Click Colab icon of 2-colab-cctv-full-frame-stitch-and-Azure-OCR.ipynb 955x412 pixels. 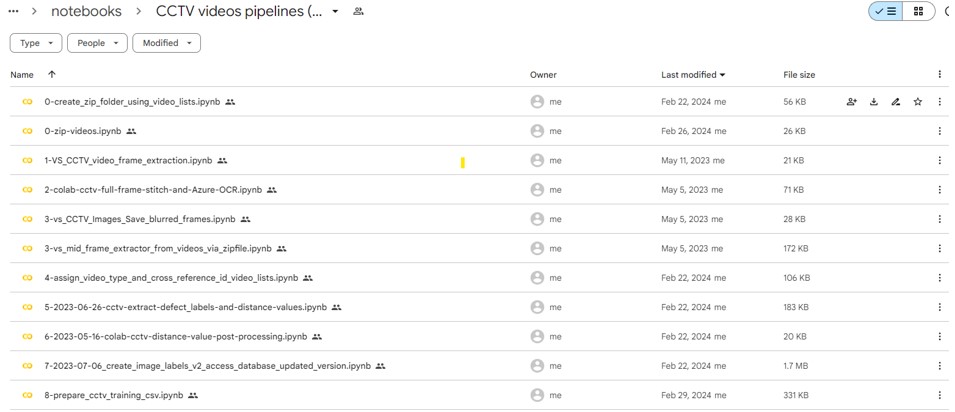tap(27, 190)
